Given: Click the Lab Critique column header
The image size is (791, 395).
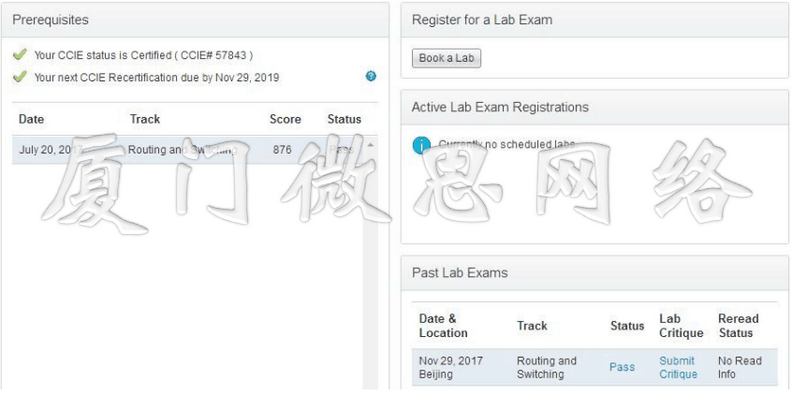Looking at the screenshot, I should pos(681,326).
